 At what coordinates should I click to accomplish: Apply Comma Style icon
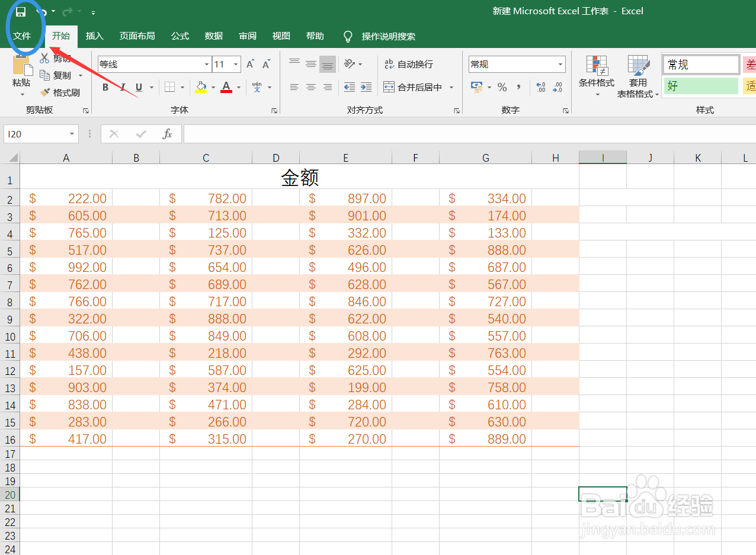(x=519, y=87)
